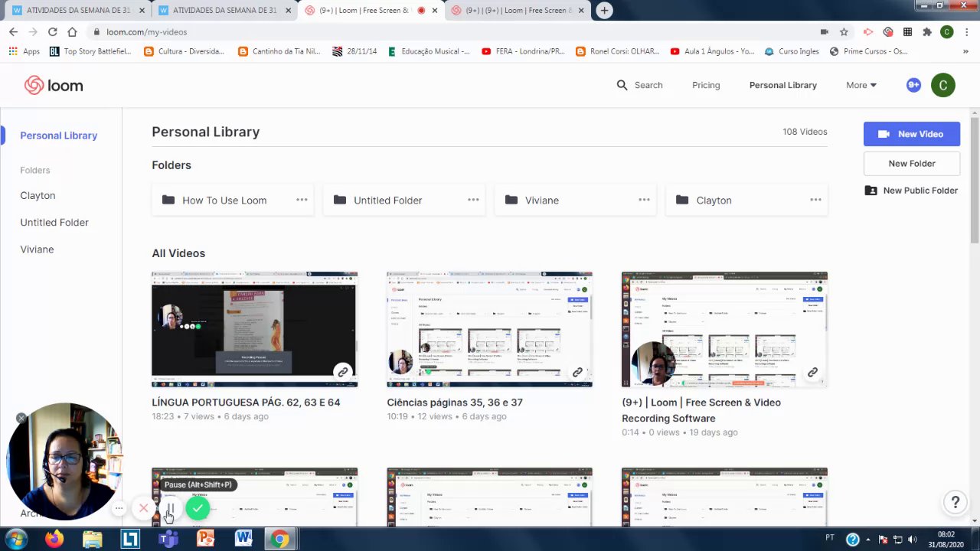Reload the page in Chrome
This screenshot has width=980, height=551.
pos(52,32)
